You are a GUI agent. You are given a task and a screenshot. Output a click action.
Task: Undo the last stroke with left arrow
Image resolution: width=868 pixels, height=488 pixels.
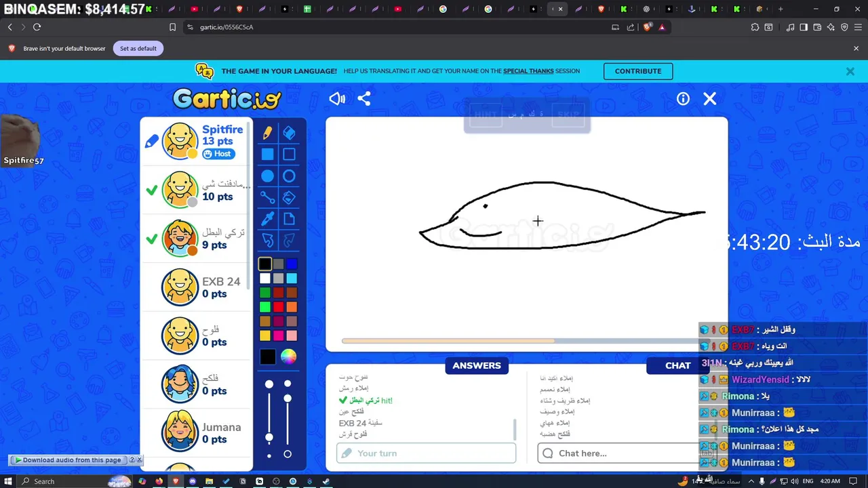point(268,240)
